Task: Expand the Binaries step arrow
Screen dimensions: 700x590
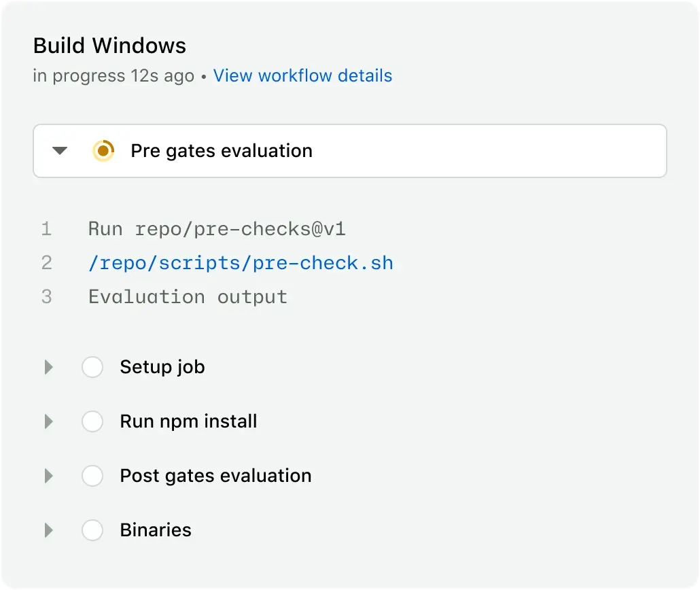Action: click(x=49, y=530)
